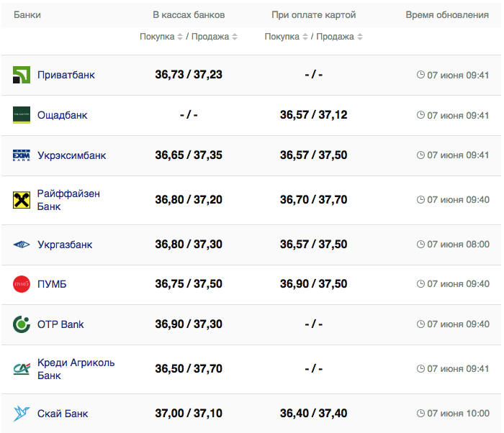Click the Райффайзен Банк logo icon
This screenshot has height=433, width=504.
(x=22, y=200)
